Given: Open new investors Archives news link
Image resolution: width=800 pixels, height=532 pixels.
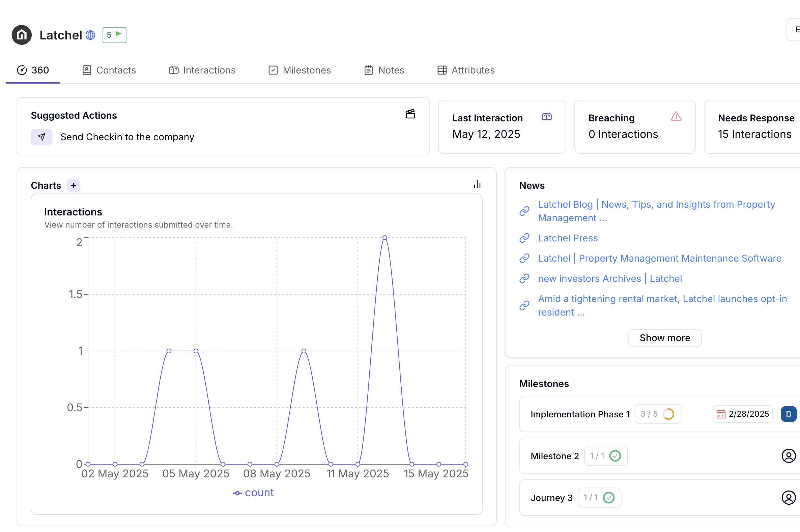Looking at the screenshot, I should point(609,278).
